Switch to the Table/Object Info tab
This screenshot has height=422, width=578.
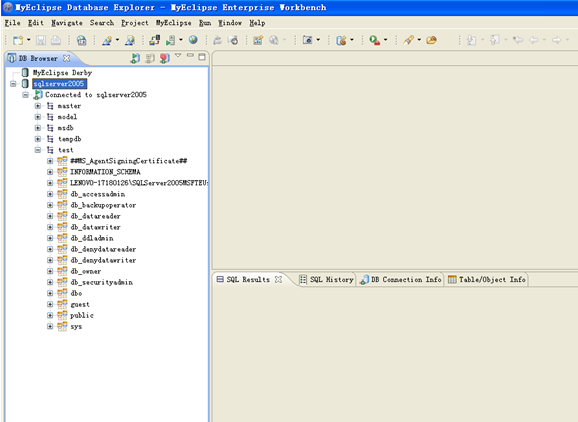pos(487,280)
